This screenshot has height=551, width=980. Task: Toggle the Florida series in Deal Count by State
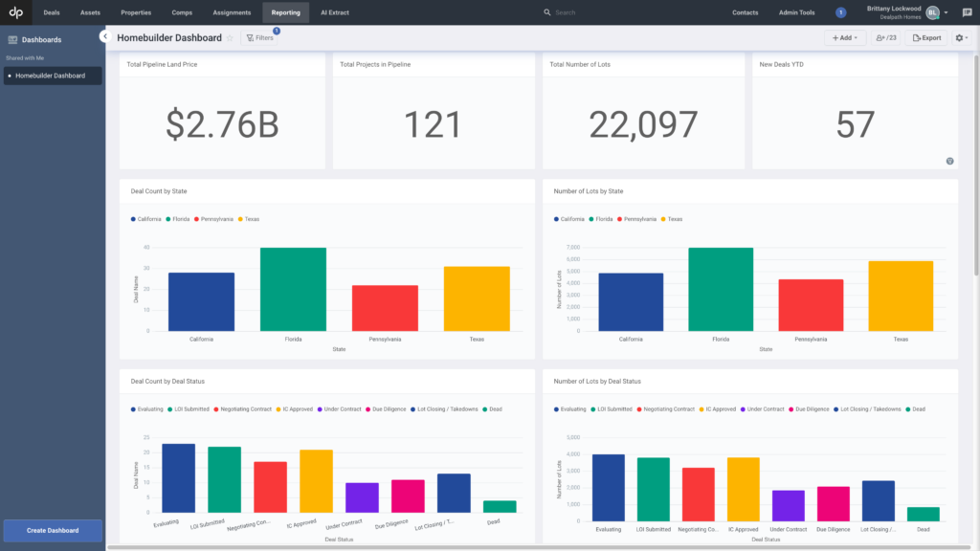(x=177, y=219)
